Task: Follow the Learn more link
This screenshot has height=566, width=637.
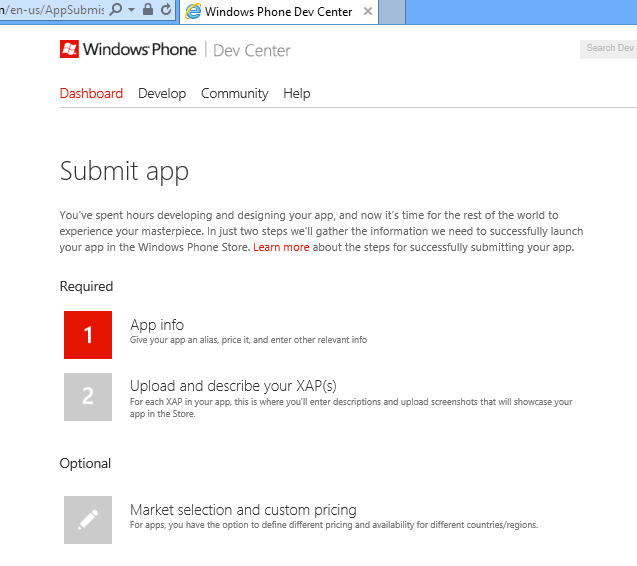Action: pos(281,247)
